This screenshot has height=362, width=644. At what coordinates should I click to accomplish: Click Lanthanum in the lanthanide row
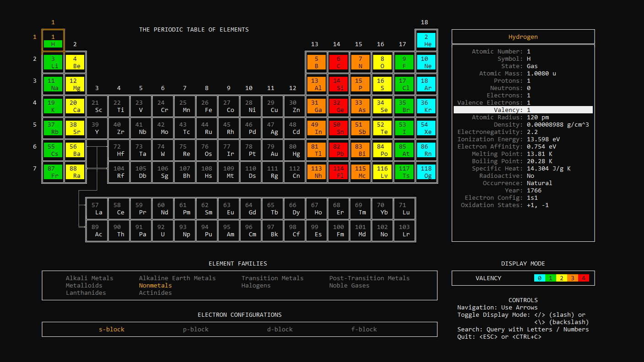[x=97, y=208]
